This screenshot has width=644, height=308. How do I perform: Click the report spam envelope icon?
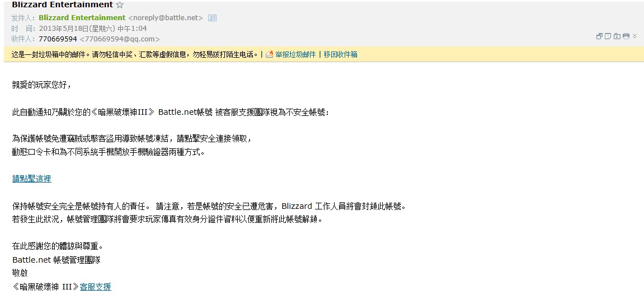[270, 54]
